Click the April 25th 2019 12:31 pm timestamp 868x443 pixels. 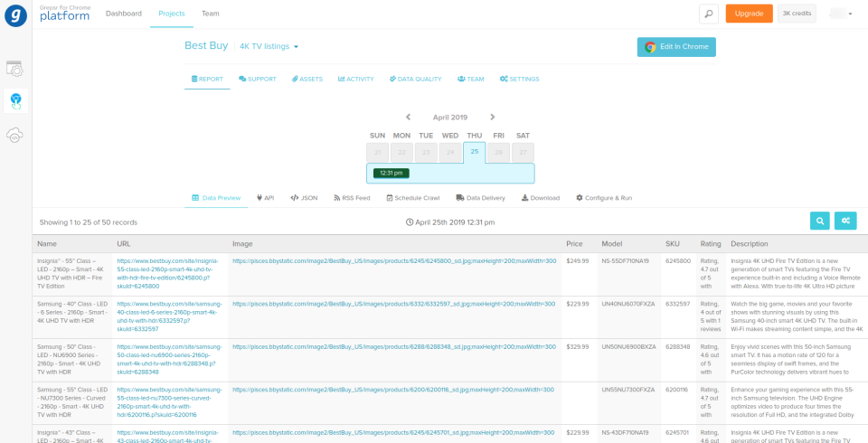450,222
